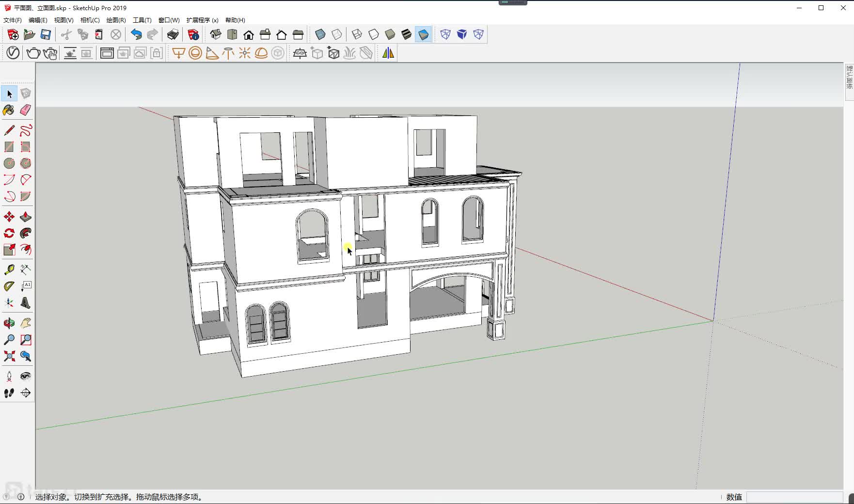Viewport: 854px width, 504px height.
Task: Click the V-Ray asset editor icon
Action: point(13,53)
